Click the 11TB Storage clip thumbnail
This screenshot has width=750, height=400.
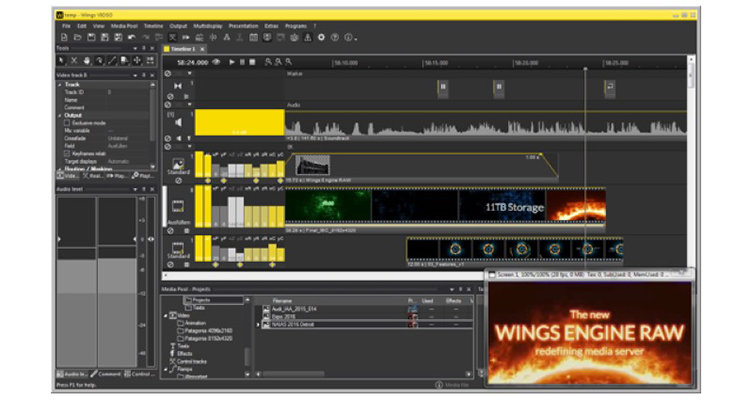tap(502, 206)
